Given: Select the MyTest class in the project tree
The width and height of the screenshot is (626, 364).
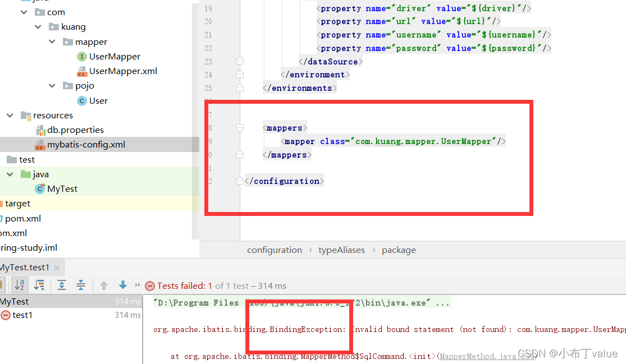Looking at the screenshot, I should (62, 188).
